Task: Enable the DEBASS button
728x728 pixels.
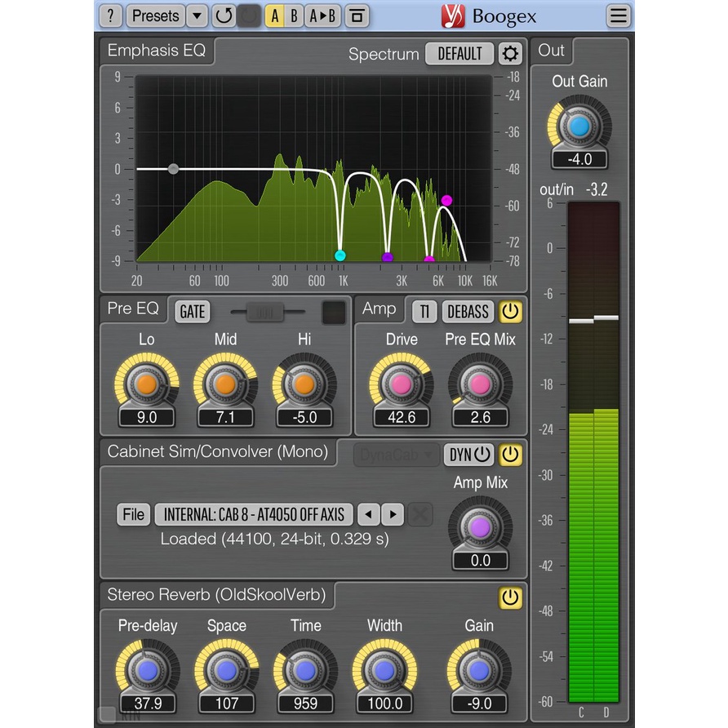Action: click(467, 311)
